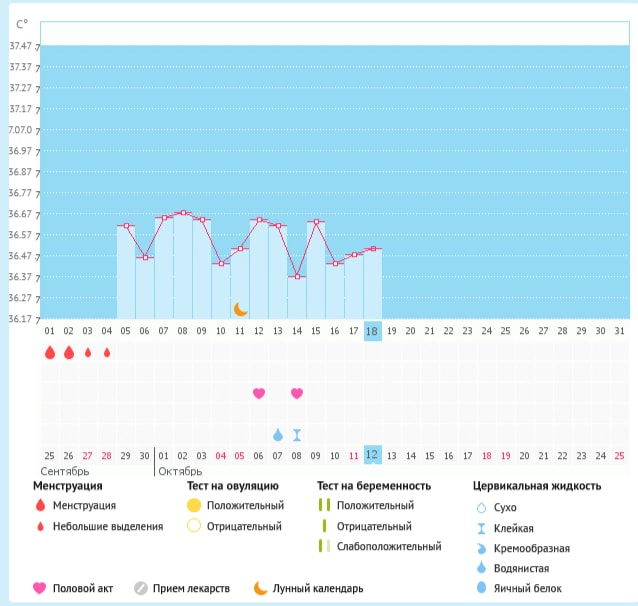Click the medication pill icon in the legend

(x=141, y=588)
